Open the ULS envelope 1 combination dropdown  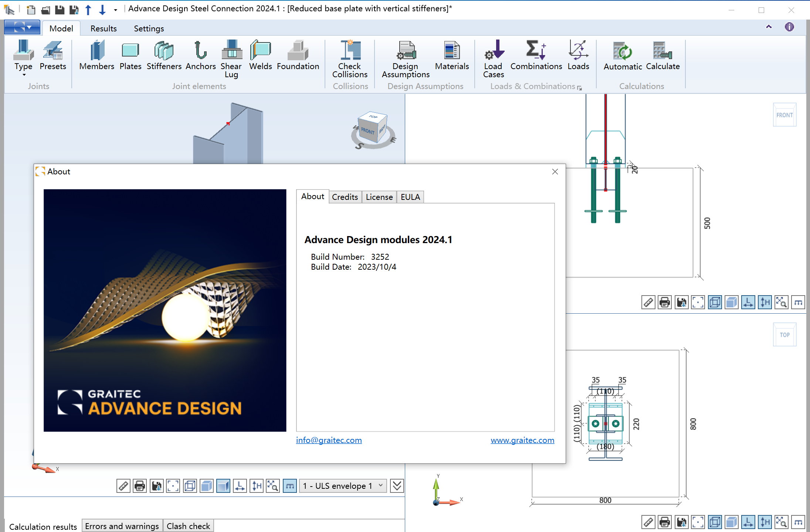click(x=343, y=486)
